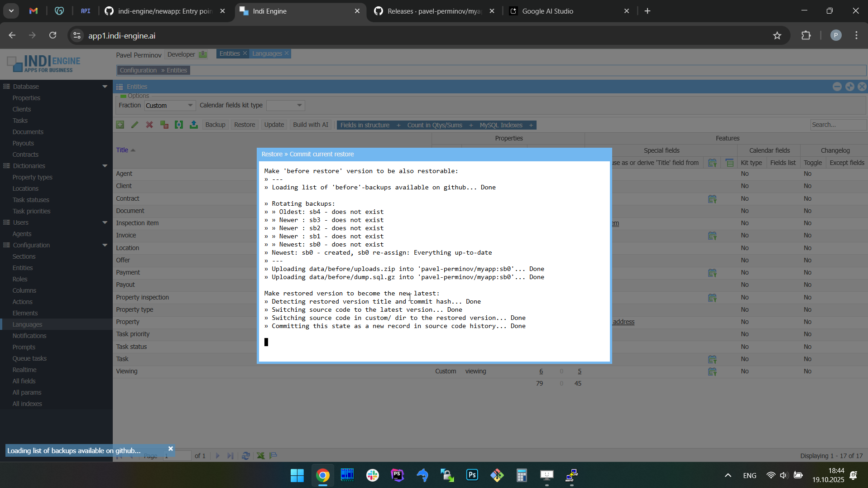This screenshot has width=868, height=488.
Task: Expand the Calendar fields kit type combo box
Action: click(x=299, y=106)
